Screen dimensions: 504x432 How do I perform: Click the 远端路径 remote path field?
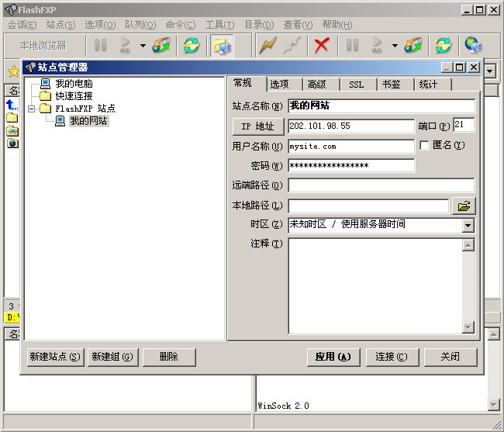click(x=381, y=185)
